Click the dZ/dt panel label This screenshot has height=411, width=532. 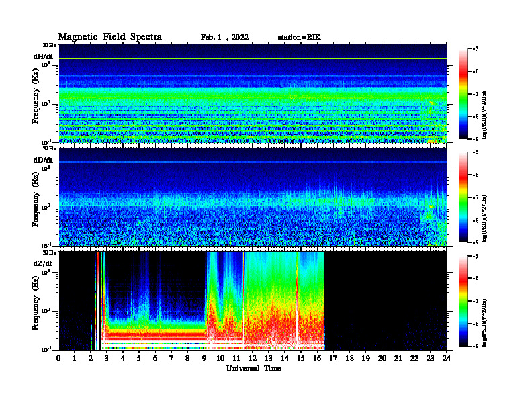pyautogui.click(x=43, y=263)
